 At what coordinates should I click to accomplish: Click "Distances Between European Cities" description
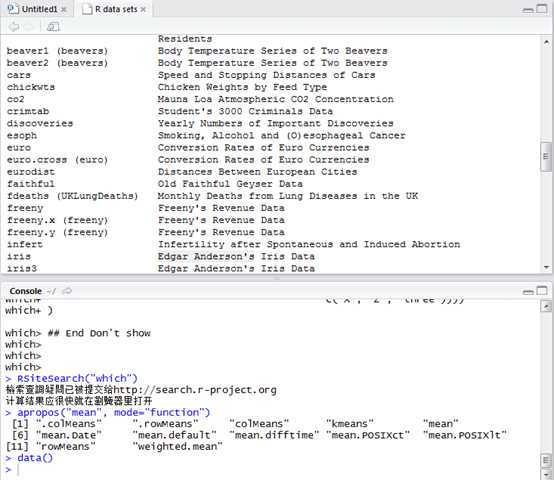257,172
